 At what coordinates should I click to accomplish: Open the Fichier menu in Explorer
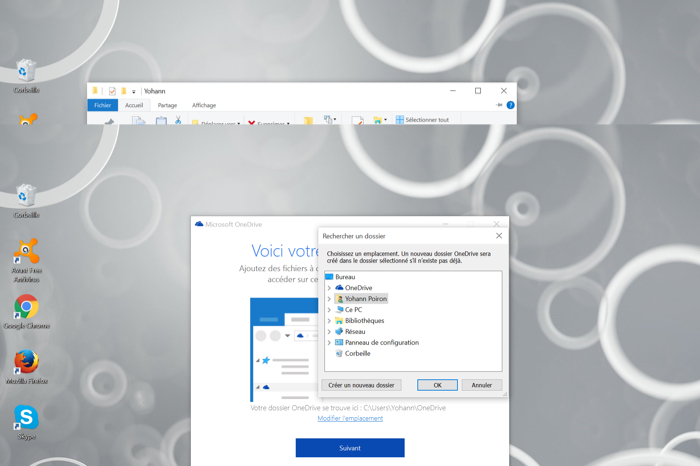click(102, 105)
